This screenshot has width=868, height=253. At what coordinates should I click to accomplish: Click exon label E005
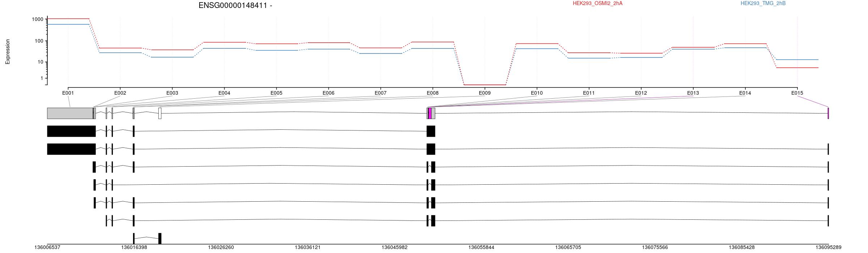pos(276,93)
